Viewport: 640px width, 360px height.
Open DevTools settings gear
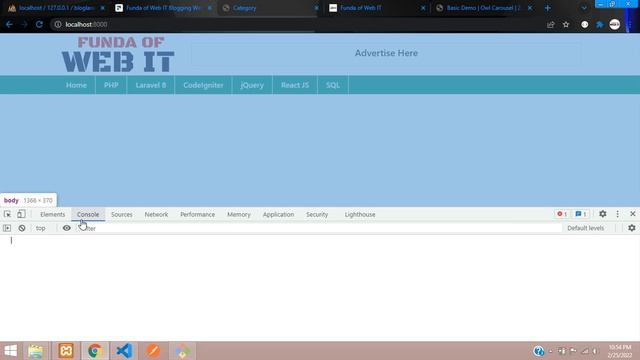pos(602,214)
